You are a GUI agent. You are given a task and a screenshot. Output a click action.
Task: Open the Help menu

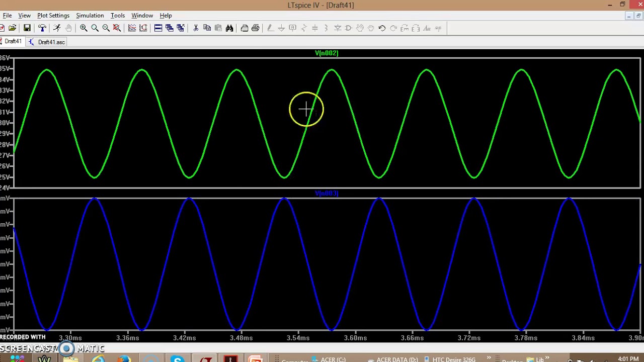click(166, 16)
